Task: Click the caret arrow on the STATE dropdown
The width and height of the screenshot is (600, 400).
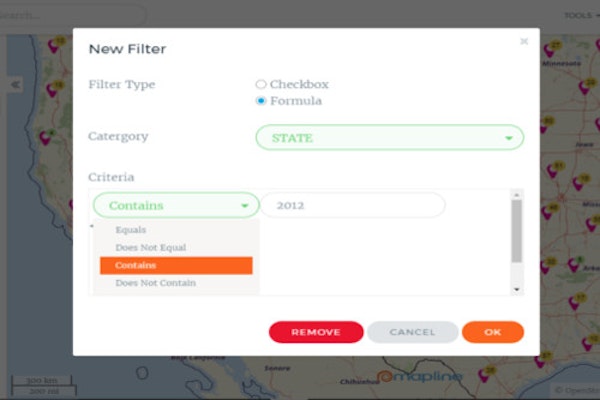Action: click(x=509, y=138)
